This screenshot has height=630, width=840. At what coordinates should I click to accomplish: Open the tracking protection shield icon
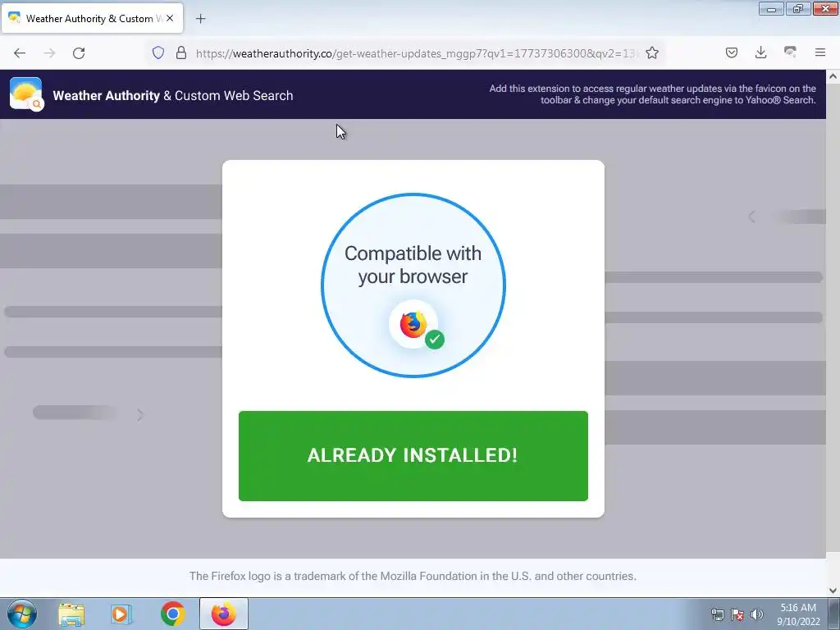click(158, 52)
